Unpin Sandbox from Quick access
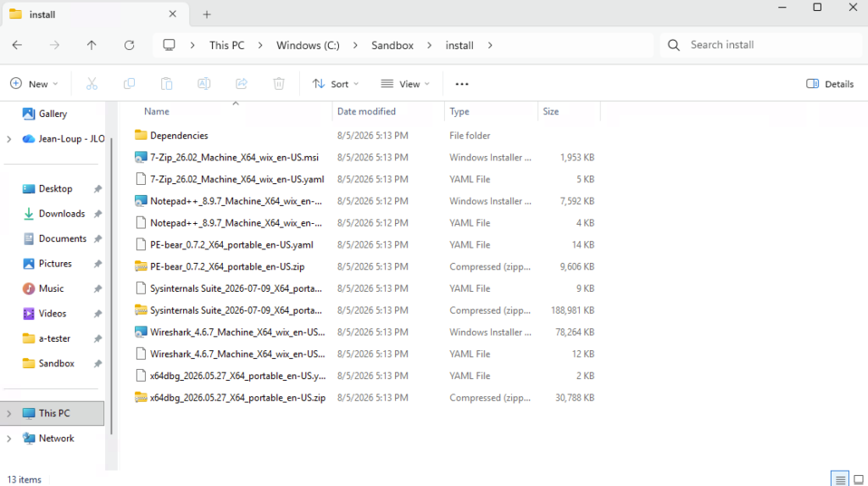This screenshot has height=486, width=868. pyautogui.click(x=98, y=364)
